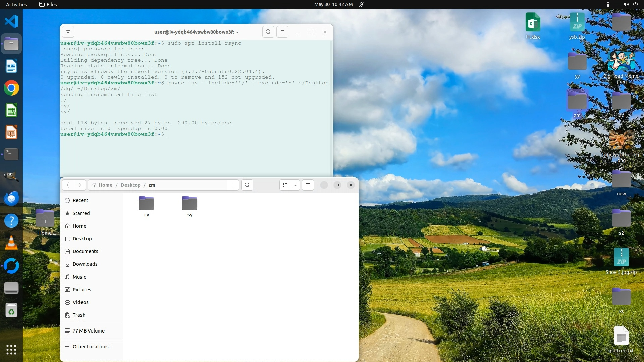This screenshot has width=644, height=362.
Task: Select Desktop in the path bar
Action: [130, 185]
